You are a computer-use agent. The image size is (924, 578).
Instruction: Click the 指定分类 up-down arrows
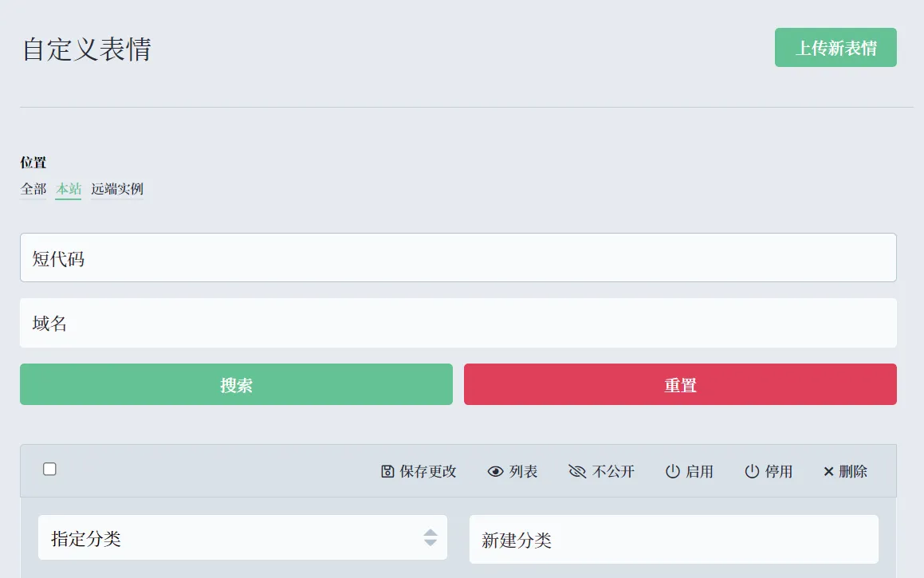[430, 538]
